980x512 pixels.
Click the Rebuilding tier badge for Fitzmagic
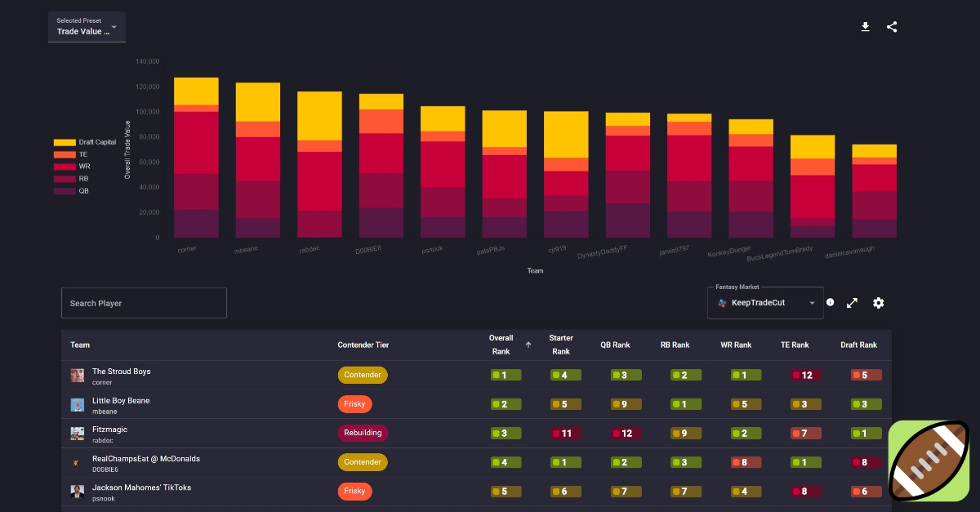363,433
